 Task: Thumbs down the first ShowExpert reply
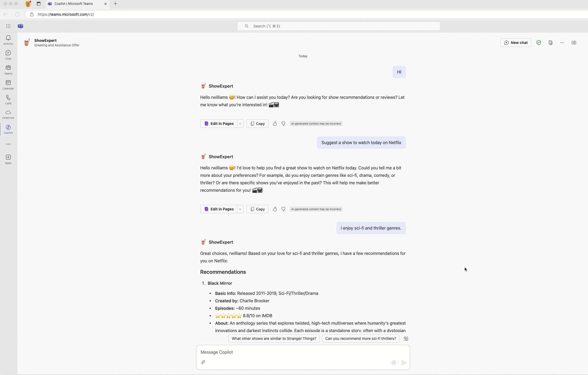point(283,124)
